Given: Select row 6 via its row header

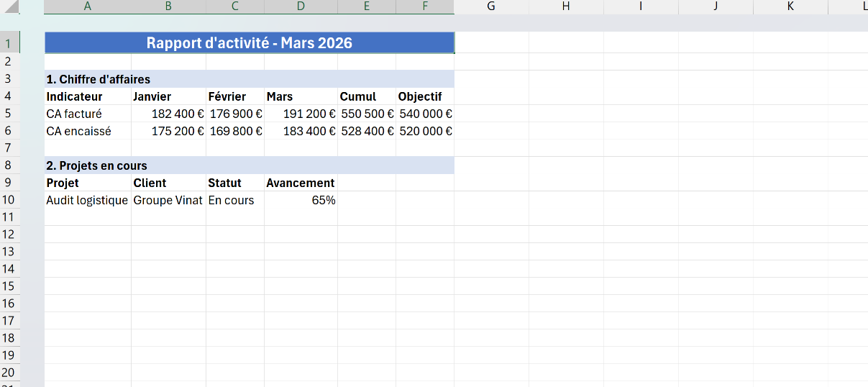Looking at the screenshot, I should 9,131.
